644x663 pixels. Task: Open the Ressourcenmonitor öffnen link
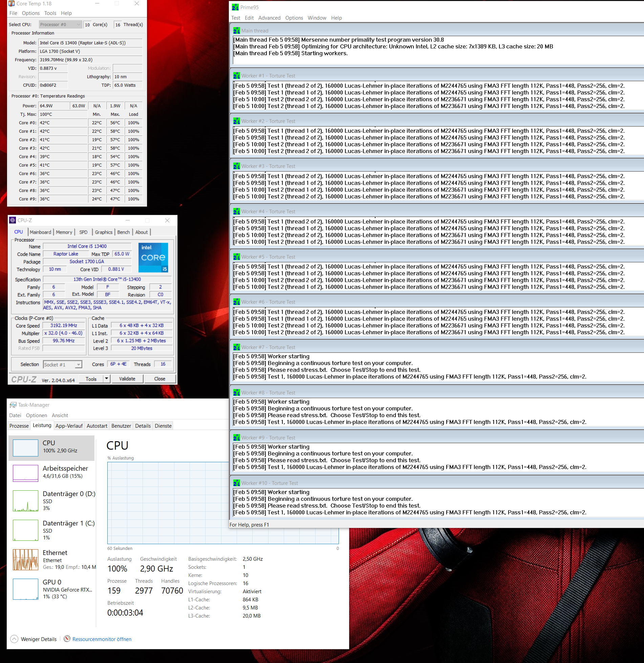click(102, 639)
